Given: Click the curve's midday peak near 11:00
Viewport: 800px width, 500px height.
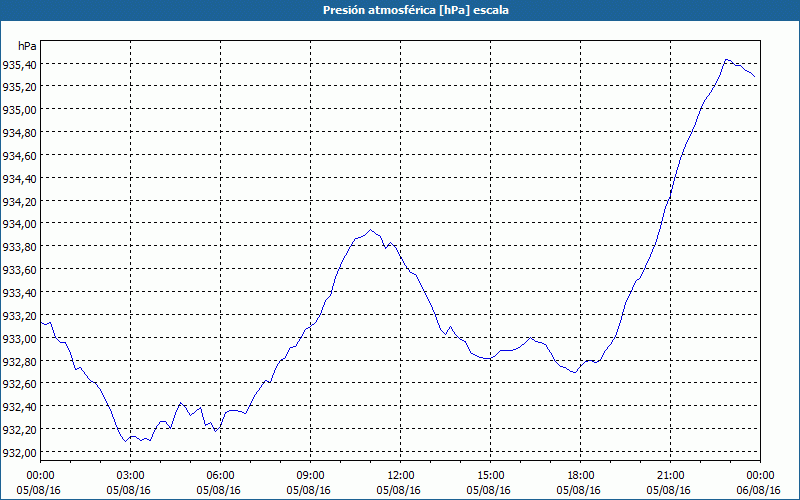Looking at the screenshot, I should coord(370,230).
